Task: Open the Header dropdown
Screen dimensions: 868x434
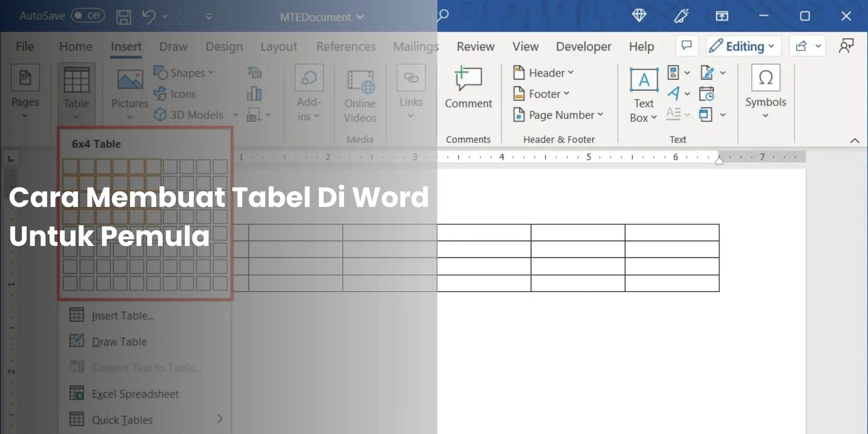Action: pos(543,73)
